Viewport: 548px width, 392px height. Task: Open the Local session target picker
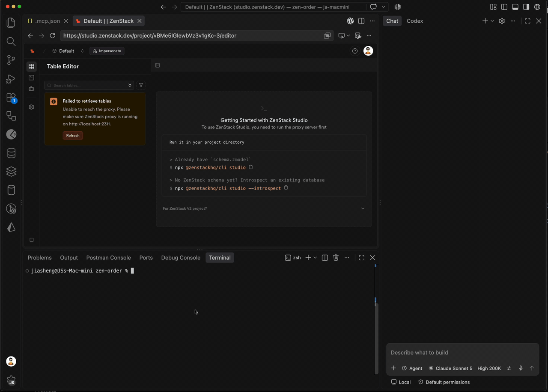point(401,382)
